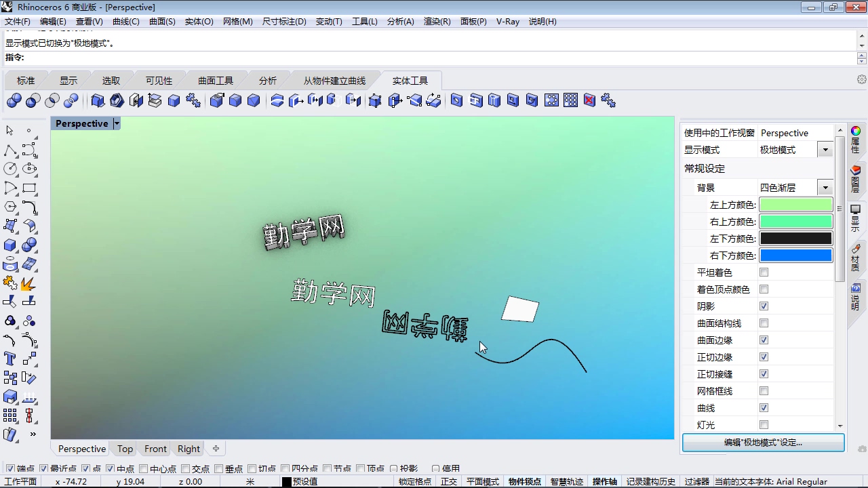Toggle the 正交 status bar button
This screenshot has height=488, width=868.
(x=449, y=481)
